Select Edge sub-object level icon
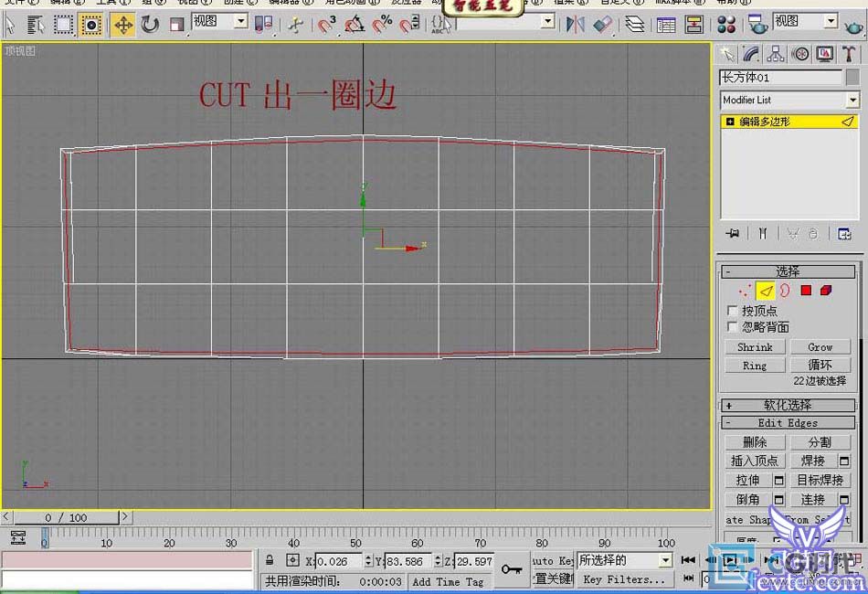Screen dimensions: 868x594 [x=765, y=291]
